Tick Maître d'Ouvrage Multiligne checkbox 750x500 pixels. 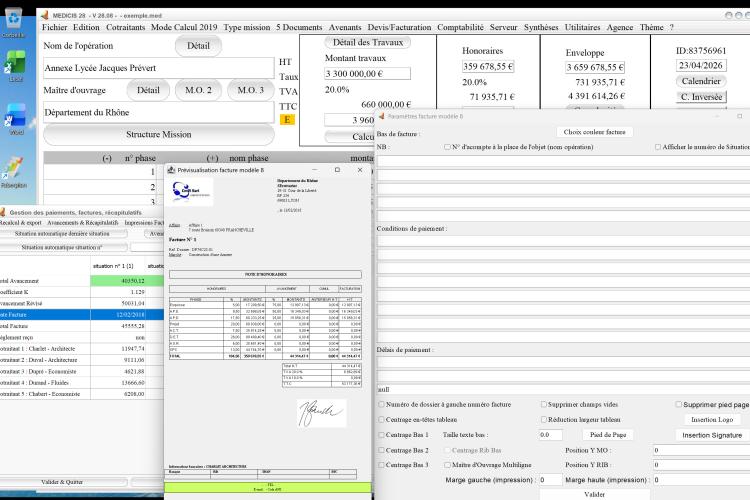click(447, 465)
